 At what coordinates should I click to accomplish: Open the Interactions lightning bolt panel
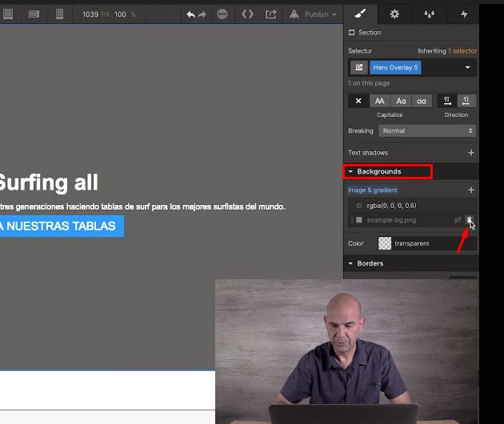coord(464,14)
